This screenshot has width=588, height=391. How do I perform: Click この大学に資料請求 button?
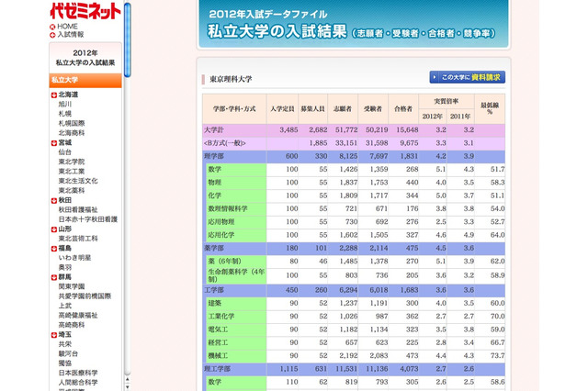(468, 77)
